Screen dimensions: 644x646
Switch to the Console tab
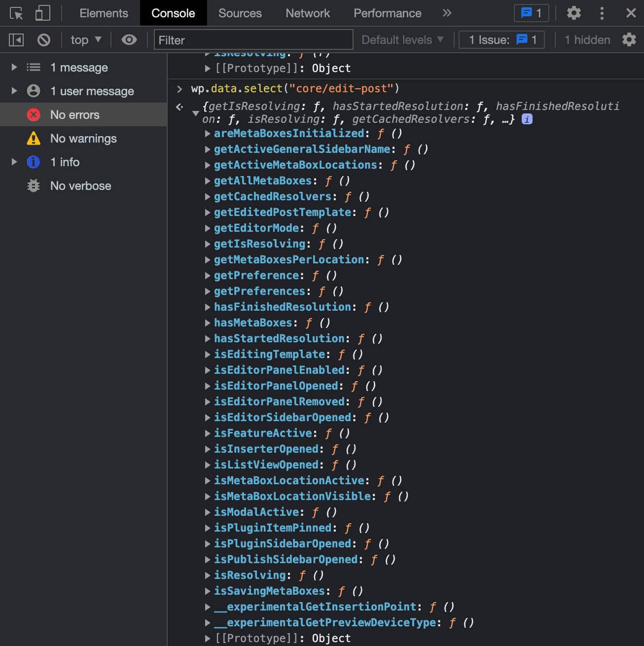174,13
